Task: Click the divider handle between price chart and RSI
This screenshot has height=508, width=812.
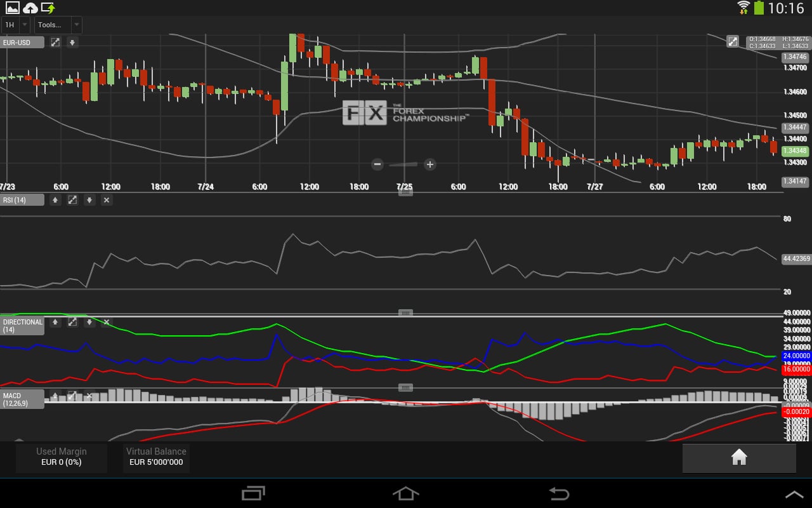Action: coord(405,192)
